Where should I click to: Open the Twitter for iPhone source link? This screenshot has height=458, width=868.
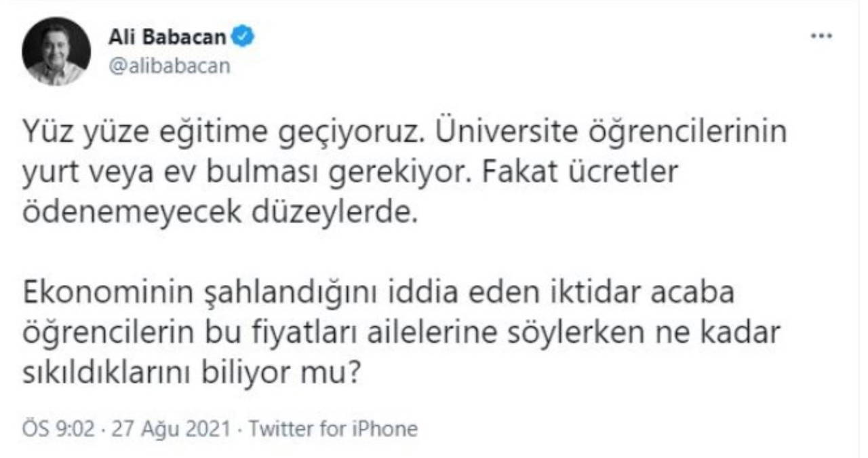(334, 429)
